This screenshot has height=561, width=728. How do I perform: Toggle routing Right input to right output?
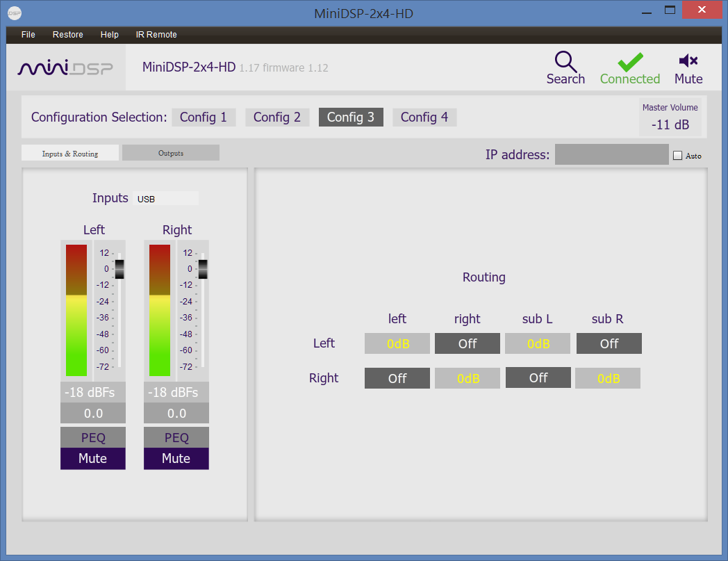(x=468, y=378)
